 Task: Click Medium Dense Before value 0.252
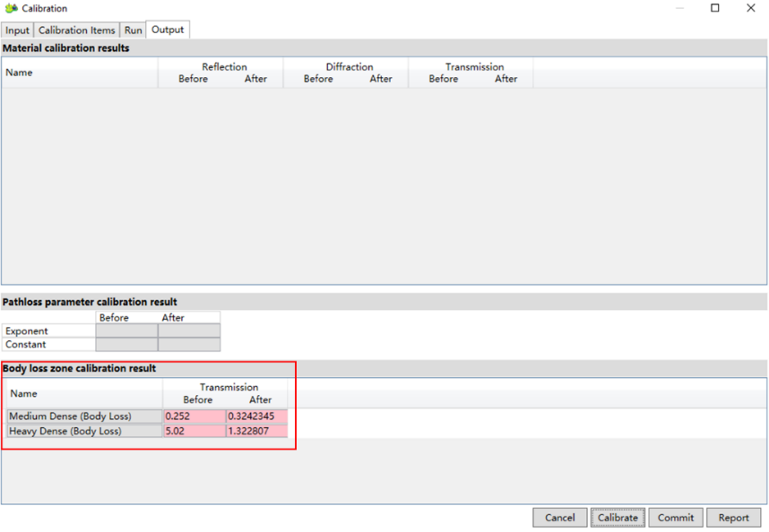[194, 416]
